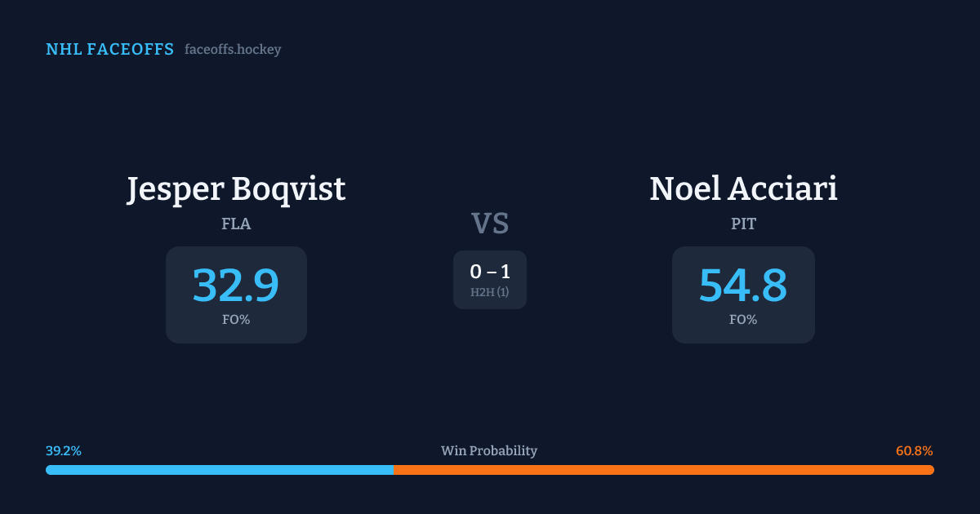Click the Win Probability label
Image resolution: width=980 pixels, height=514 pixels.
489,451
